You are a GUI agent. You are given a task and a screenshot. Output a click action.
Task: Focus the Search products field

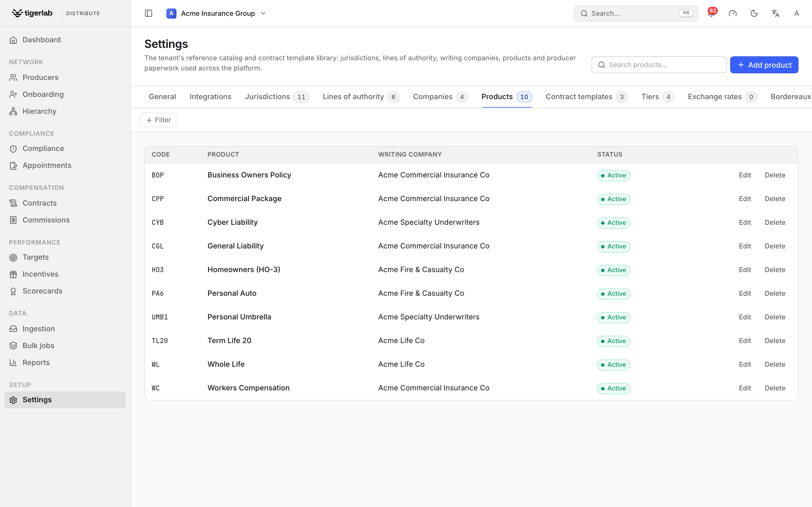pos(659,65)
